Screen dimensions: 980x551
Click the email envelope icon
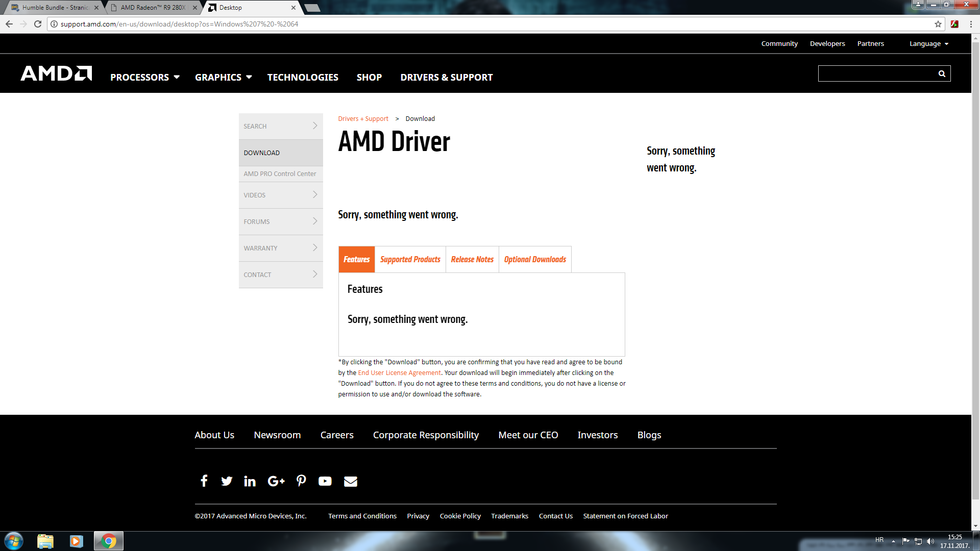(350, 481)
